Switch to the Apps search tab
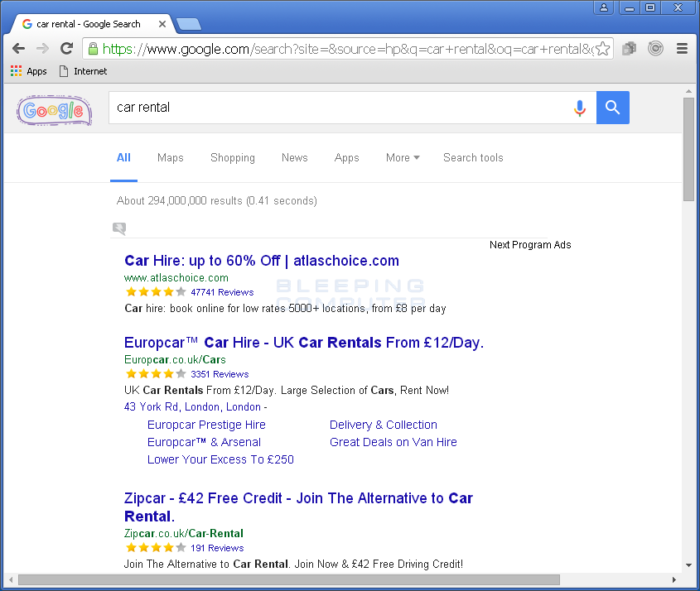Viewport: 700px width, 591px height. pos(347,158)
